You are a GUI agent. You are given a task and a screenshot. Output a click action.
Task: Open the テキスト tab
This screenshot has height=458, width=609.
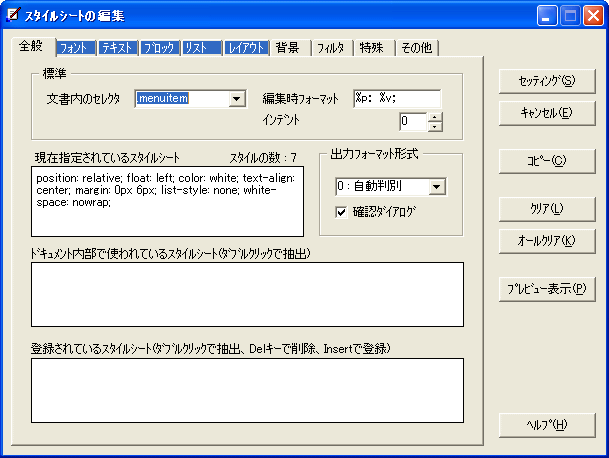118,48
